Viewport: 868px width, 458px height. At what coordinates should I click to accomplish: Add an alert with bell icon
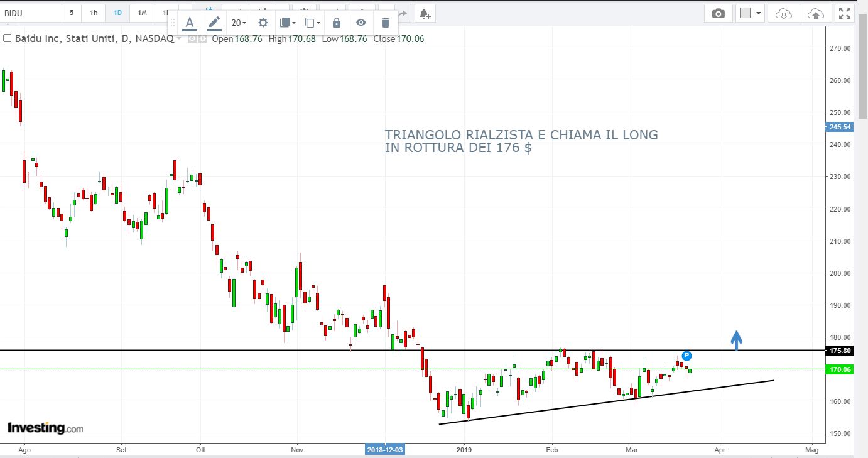click(x=425, y=13)
